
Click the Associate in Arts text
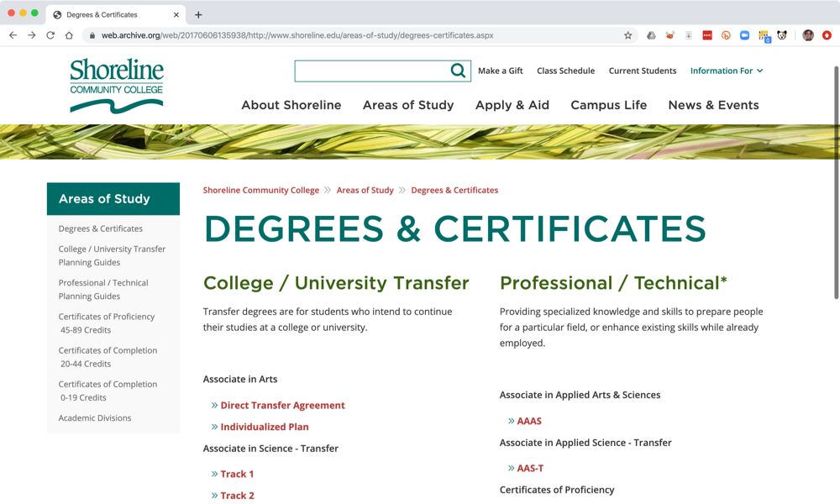point(240,379)
